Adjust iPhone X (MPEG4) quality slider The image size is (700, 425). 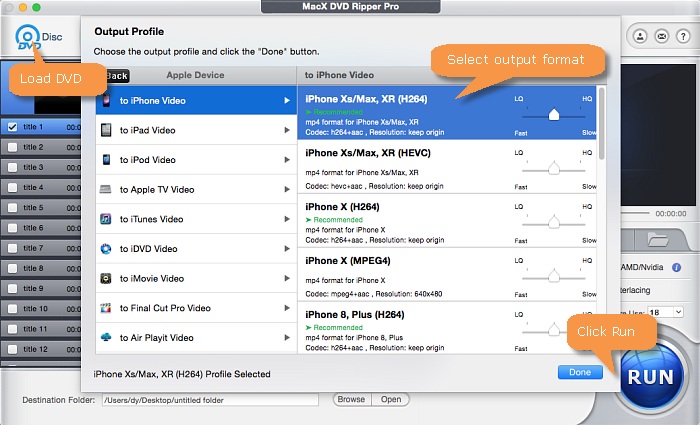[554, 276]
